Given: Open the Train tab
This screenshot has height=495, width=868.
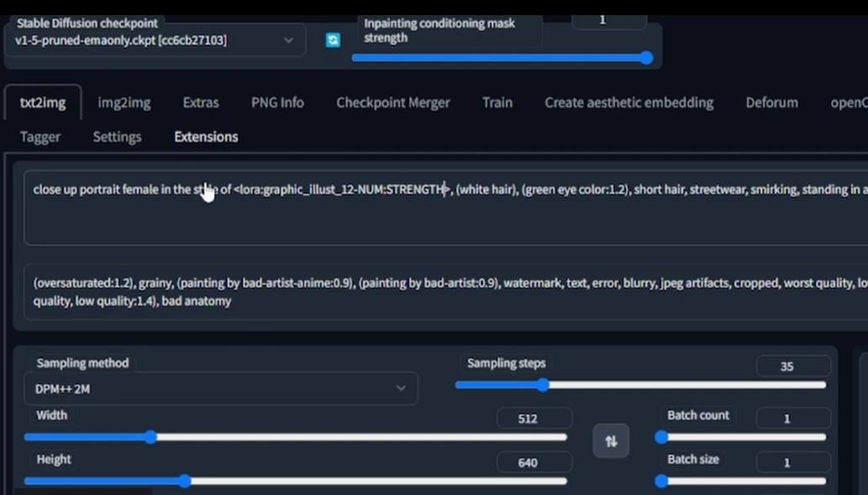Looking at the screenshot, I should point(497,102).
